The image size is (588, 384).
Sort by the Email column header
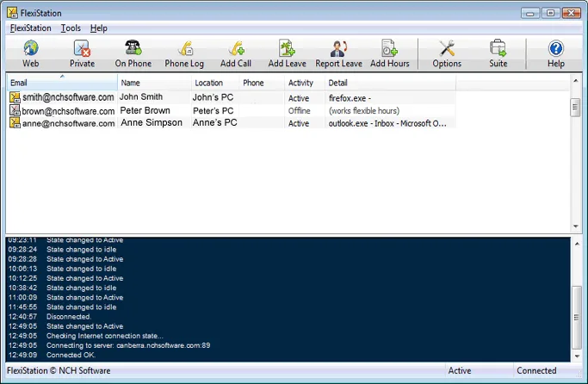coord(62,83)
